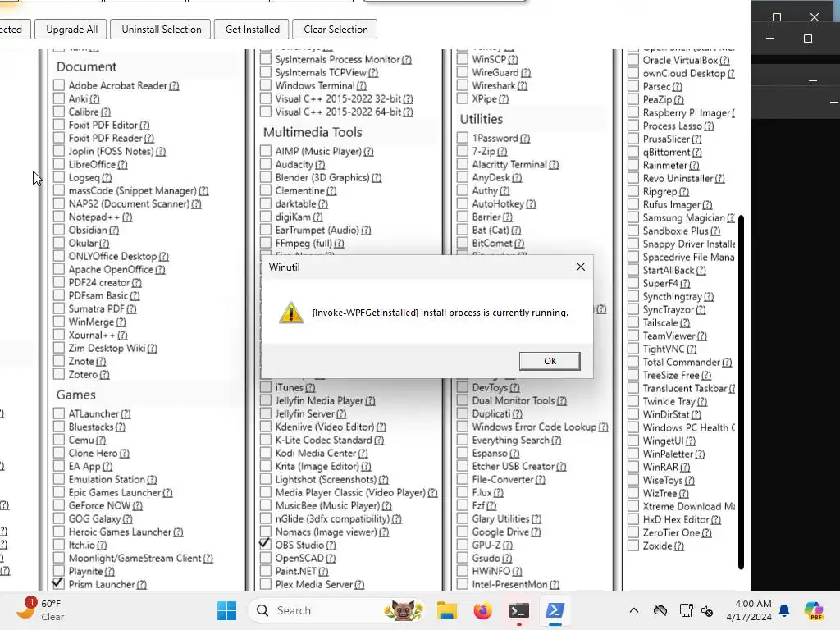
Task: Click the warning icon in the Winutil dialog
Action: 291,313
